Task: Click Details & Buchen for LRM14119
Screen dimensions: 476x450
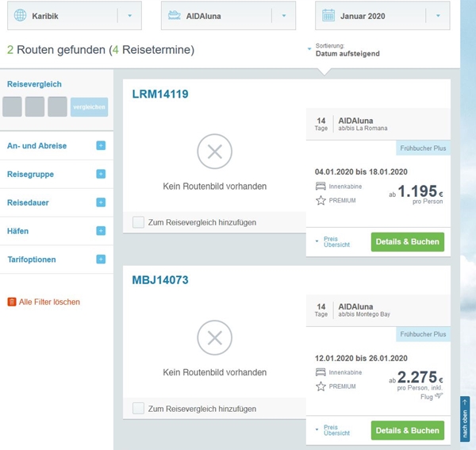Action: (407, 241)
